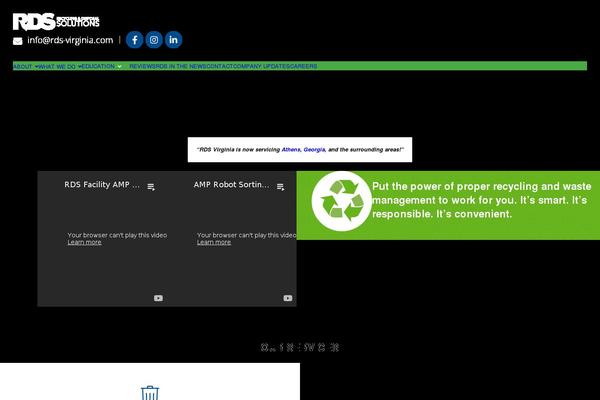Open playlist icon on AMP Robot Sorting video
600x400 pixels.
[280, 187]
